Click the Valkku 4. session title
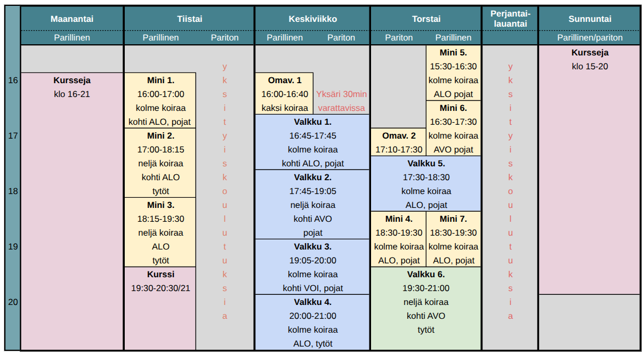644x354 pixels. 312,302
